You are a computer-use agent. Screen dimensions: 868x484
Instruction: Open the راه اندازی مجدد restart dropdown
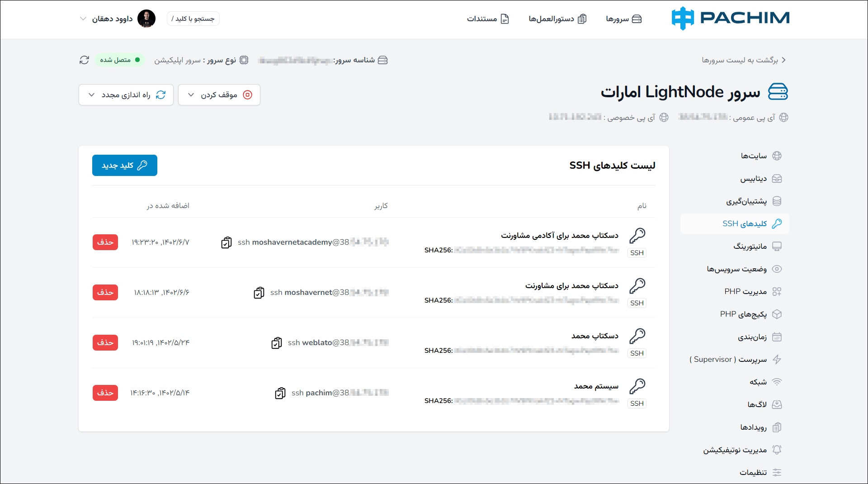coord(126,95)
